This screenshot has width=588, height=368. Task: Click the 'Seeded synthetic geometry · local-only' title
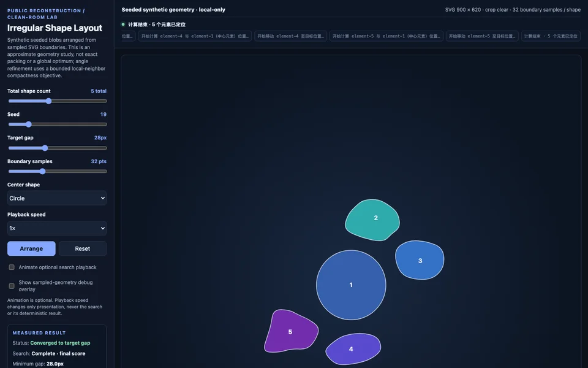coord(173,10)
